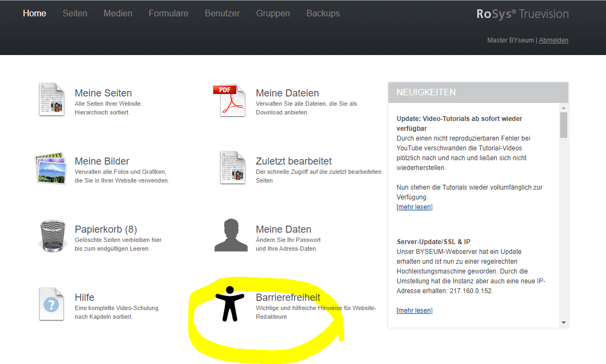Switch to the Seiten menu item
This screenshot has width=606, height=364.
75,13
